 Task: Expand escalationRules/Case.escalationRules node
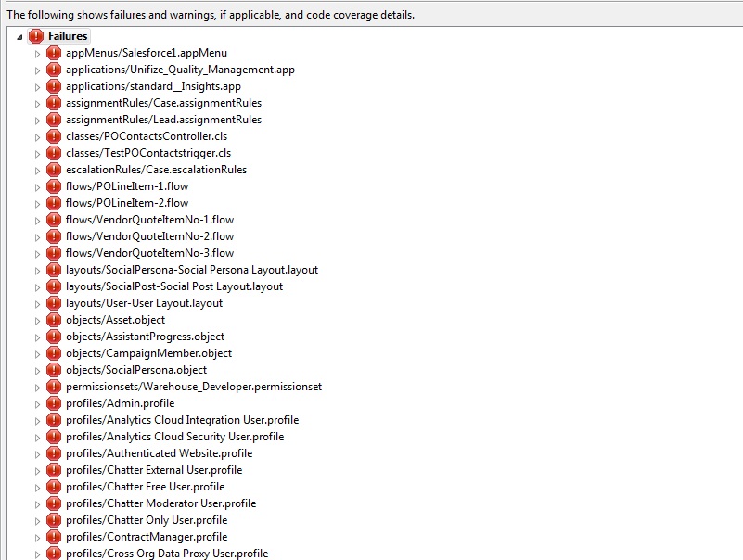click(x=37, y=171)
